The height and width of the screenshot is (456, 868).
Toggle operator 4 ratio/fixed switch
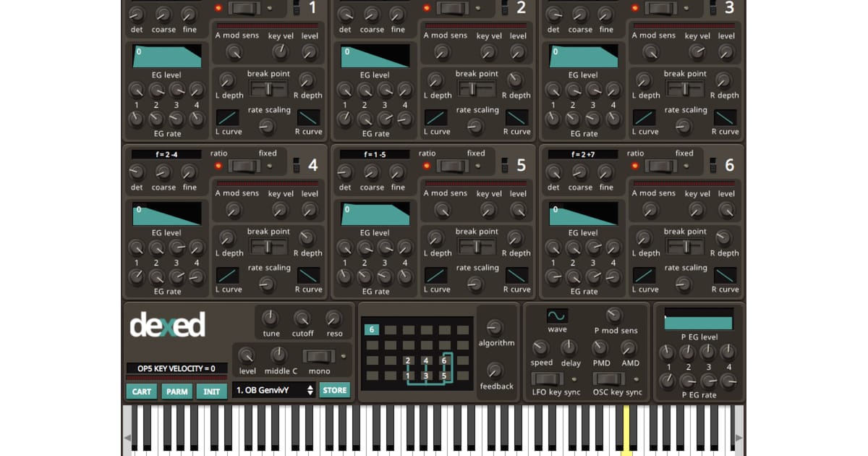pyautogui.click(x=244, y=166)
